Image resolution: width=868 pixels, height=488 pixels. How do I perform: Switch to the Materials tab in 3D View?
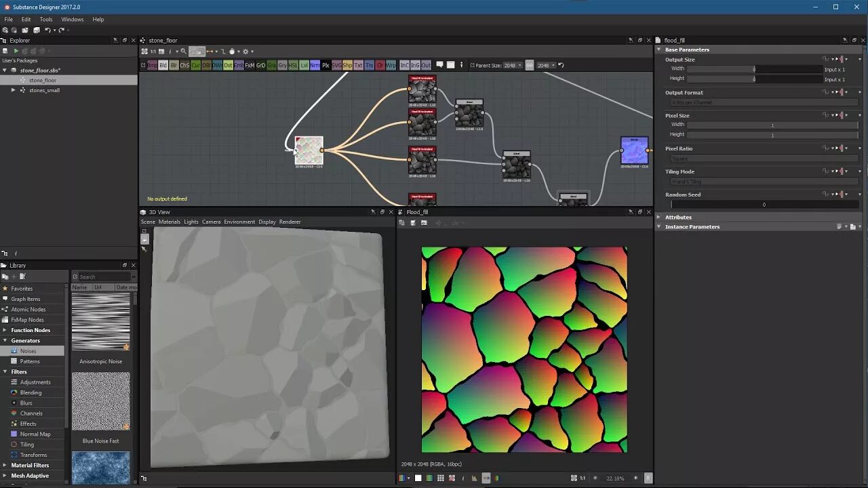tap(170, 222)
